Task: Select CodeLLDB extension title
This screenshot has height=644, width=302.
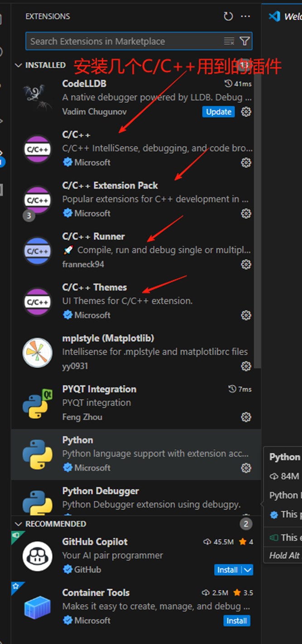Action: (x=84, y=84)
